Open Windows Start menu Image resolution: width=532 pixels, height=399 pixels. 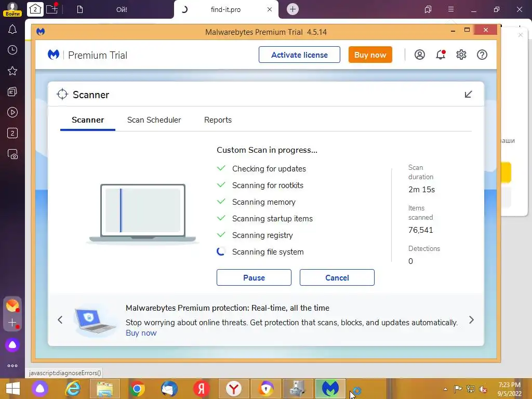(13, 389)
